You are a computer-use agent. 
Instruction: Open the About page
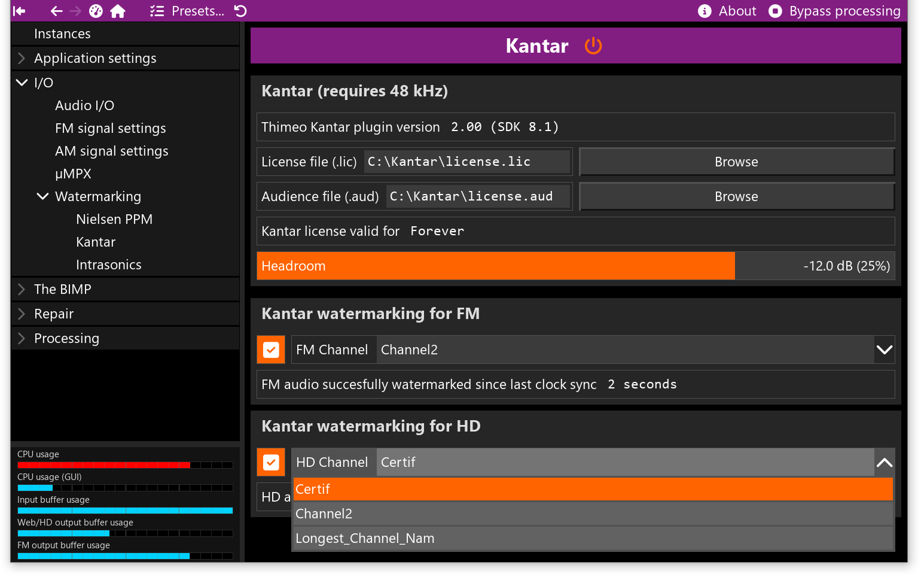tap(737, 11)
